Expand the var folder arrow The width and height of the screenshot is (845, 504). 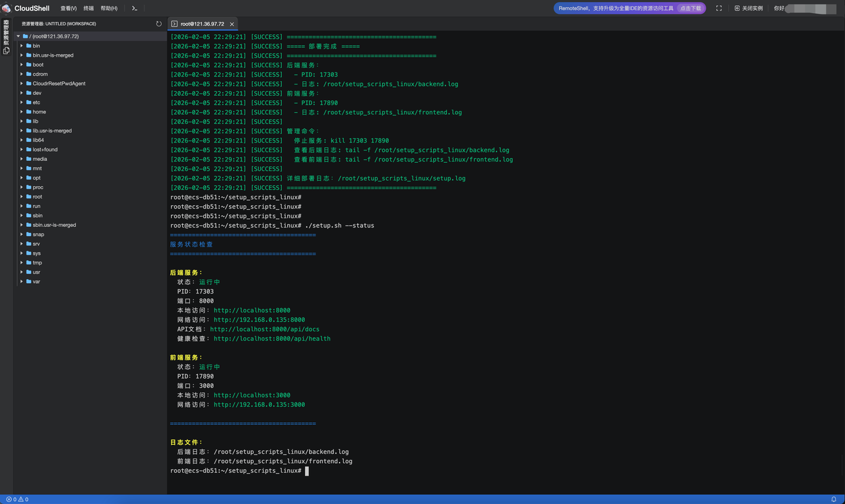[22, 281]
